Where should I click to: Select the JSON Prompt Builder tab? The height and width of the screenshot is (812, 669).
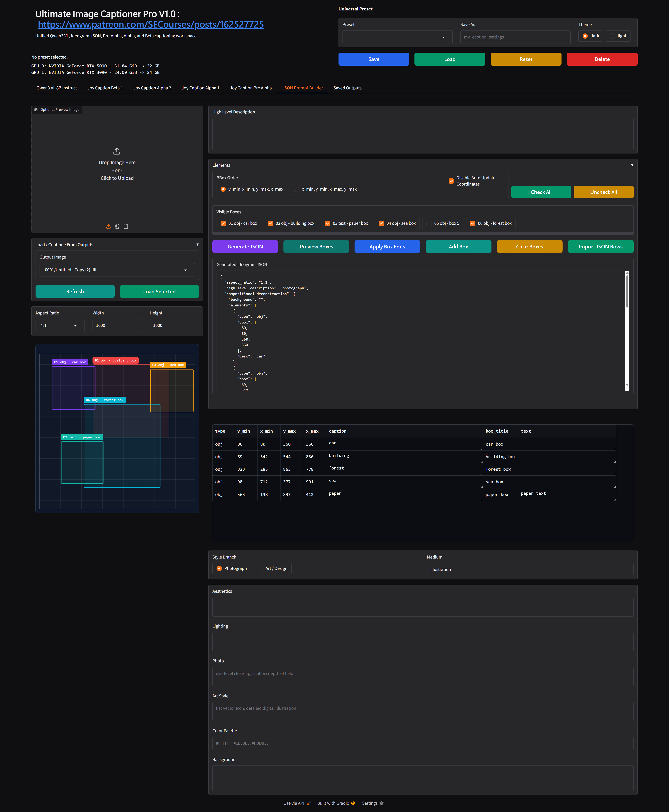pyautogui.click(x=302, y=88)
